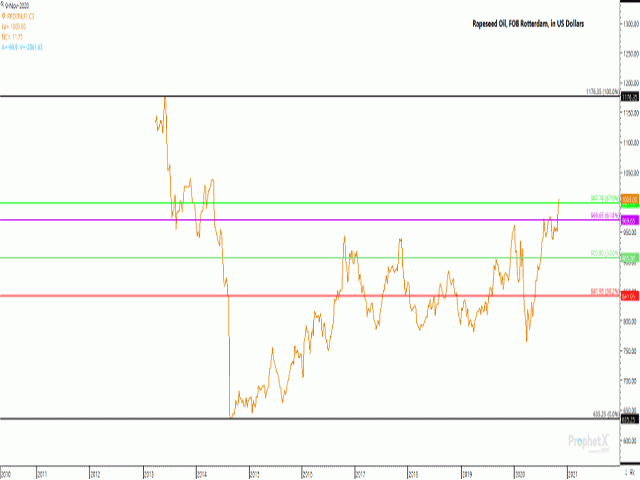Click the 1050.00 y-axis label
640x480 pixels.
[631, 173]
